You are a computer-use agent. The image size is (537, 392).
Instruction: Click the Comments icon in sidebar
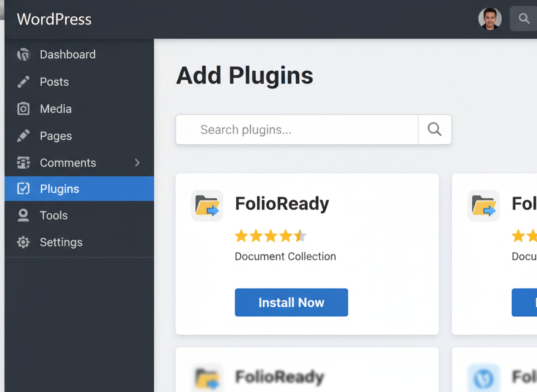[x=23, y=162]
